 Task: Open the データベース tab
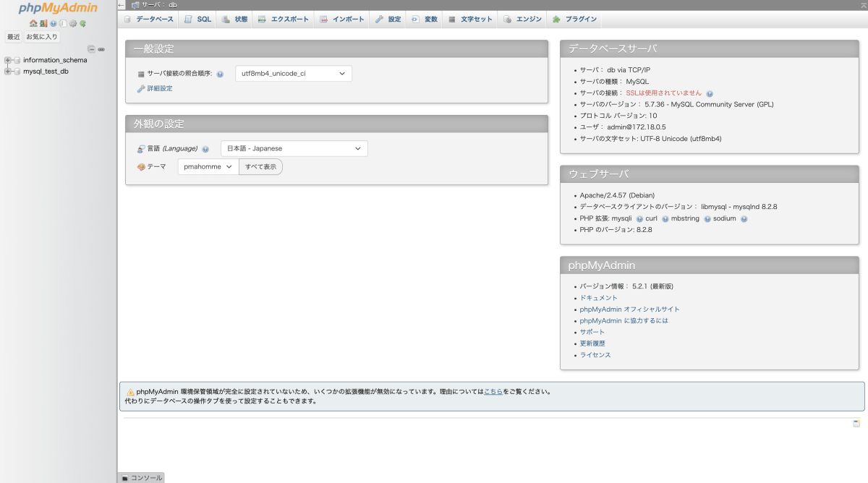[149, 20]
